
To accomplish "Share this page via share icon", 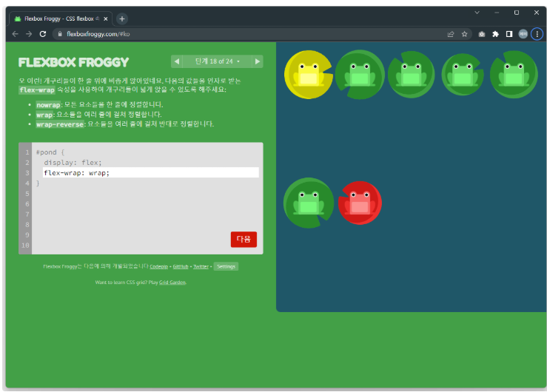I will point(451,34).
